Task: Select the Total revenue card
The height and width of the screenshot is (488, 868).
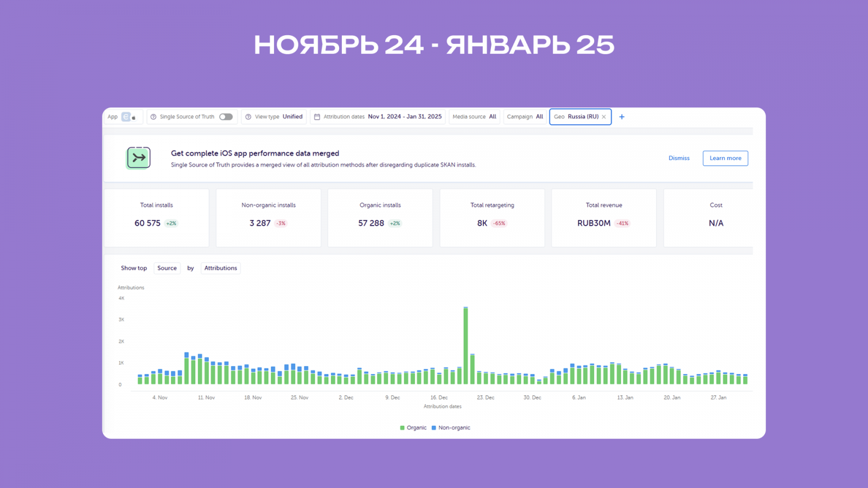Action: tap(604, 218)
